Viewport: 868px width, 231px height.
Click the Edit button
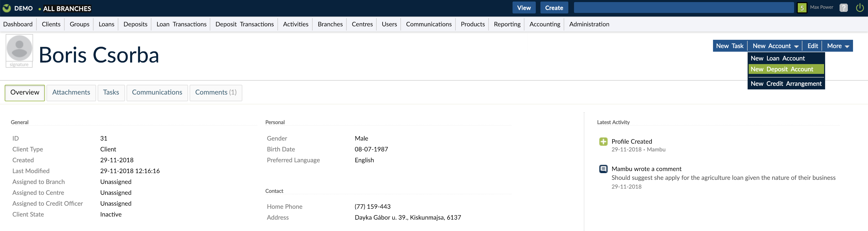812,46
